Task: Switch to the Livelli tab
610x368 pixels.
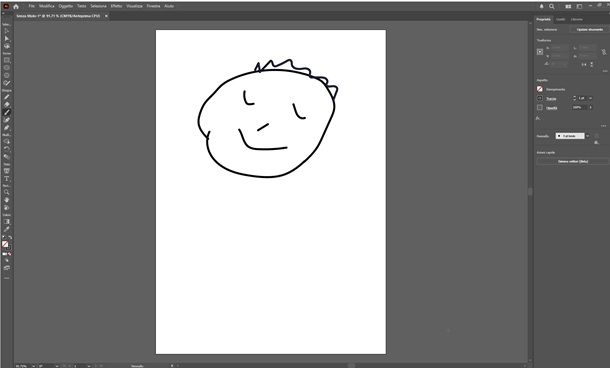Action: 561,19
